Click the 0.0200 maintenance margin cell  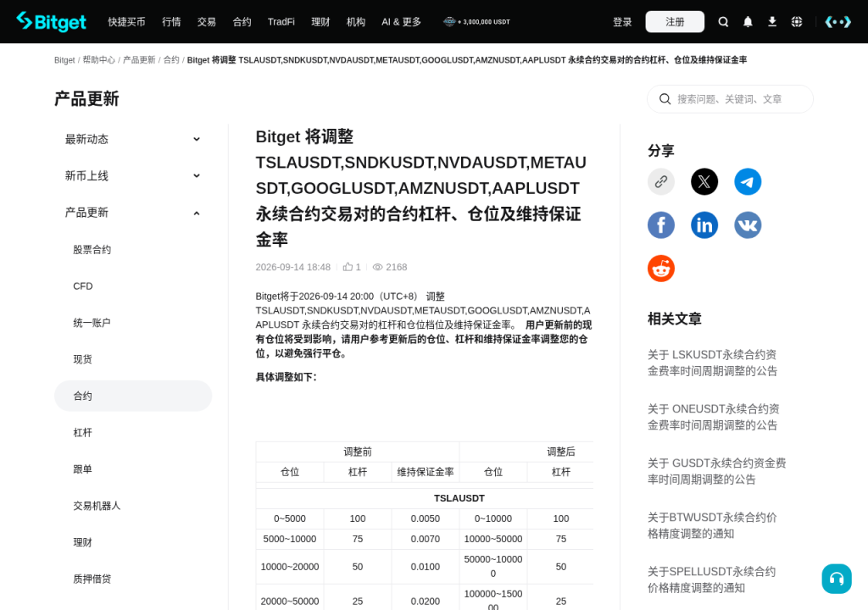[426, 602]
